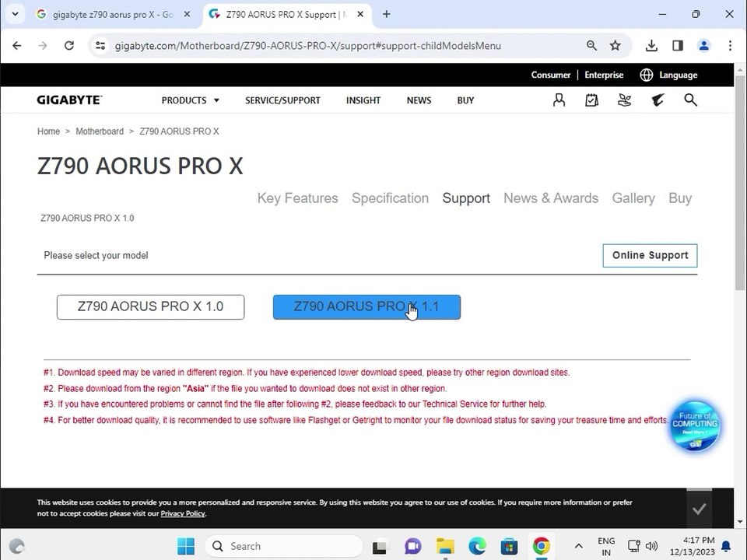Open site information icon in address bar
This screenshot has height=560, width=747.
[x=100, y=46]
